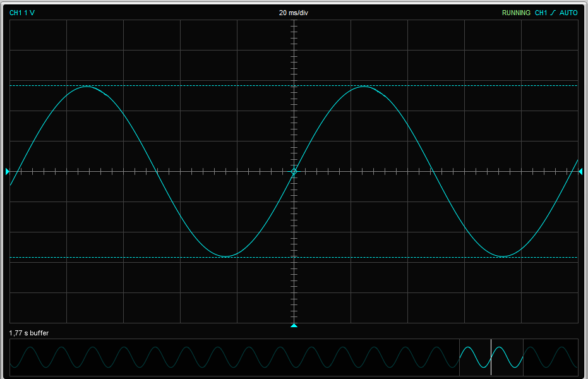
Task: Click the first negative trough of the waveform
Action: (226, 256)
